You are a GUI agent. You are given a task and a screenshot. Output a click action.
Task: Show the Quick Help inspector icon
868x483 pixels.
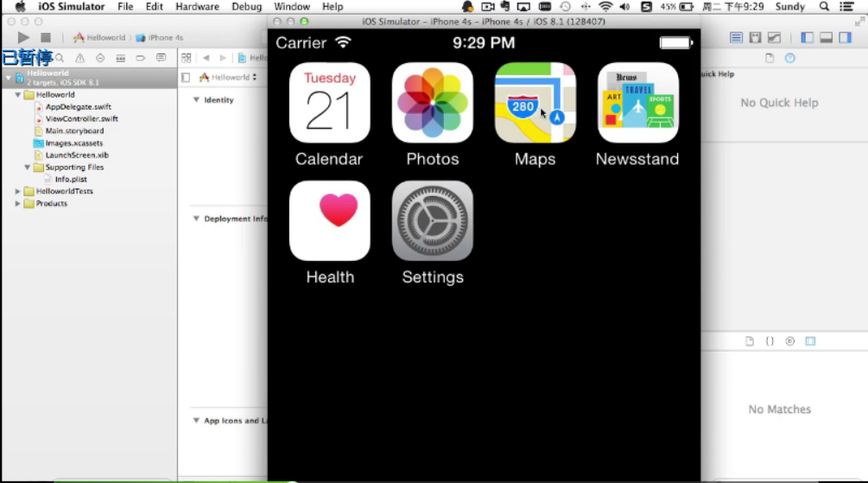coord(790,58)
